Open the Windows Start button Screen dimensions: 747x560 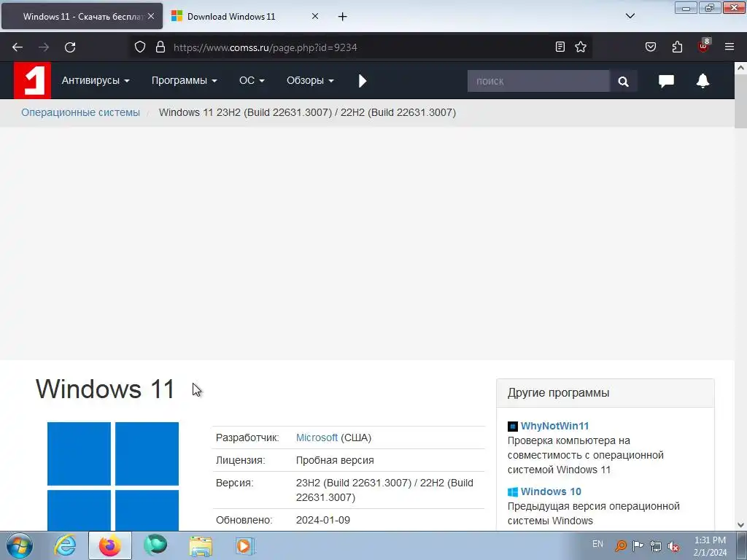click(x=20, y=545)
